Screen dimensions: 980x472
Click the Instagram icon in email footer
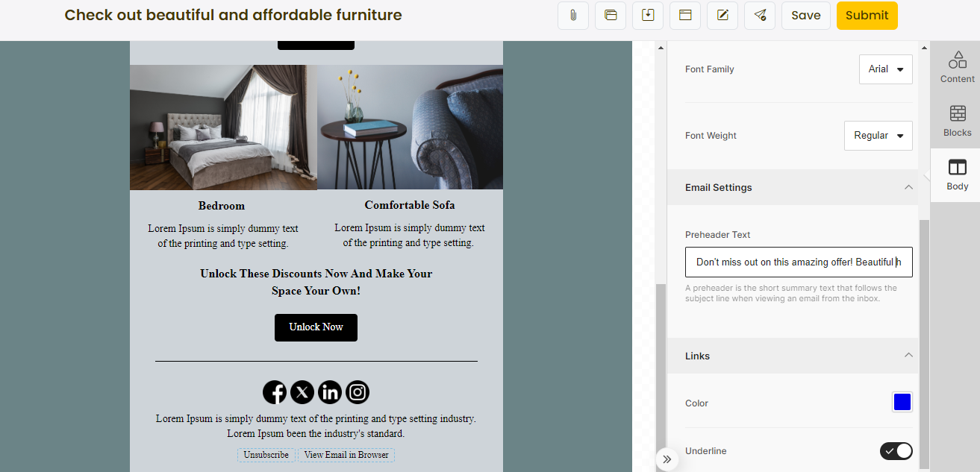(358, 392)
